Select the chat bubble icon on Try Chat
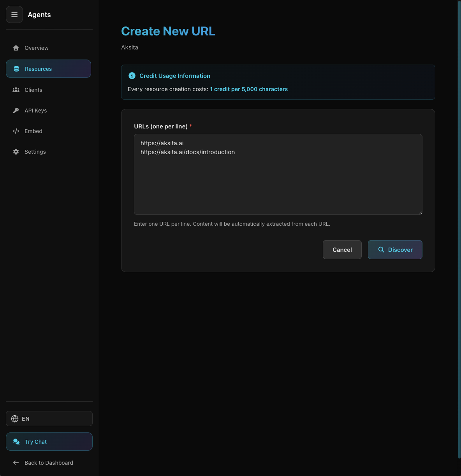 (x=16, y=441)
